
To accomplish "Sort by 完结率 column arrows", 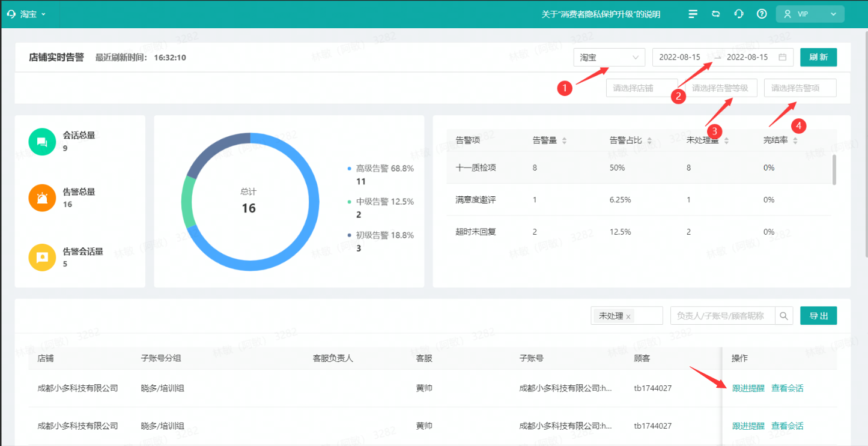I will pyautogui.click(x=795, y=140).
